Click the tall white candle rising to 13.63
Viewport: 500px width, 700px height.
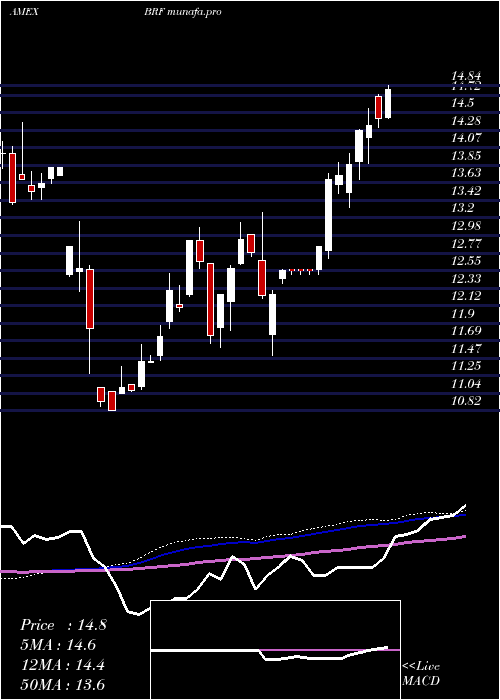[329, 215]
